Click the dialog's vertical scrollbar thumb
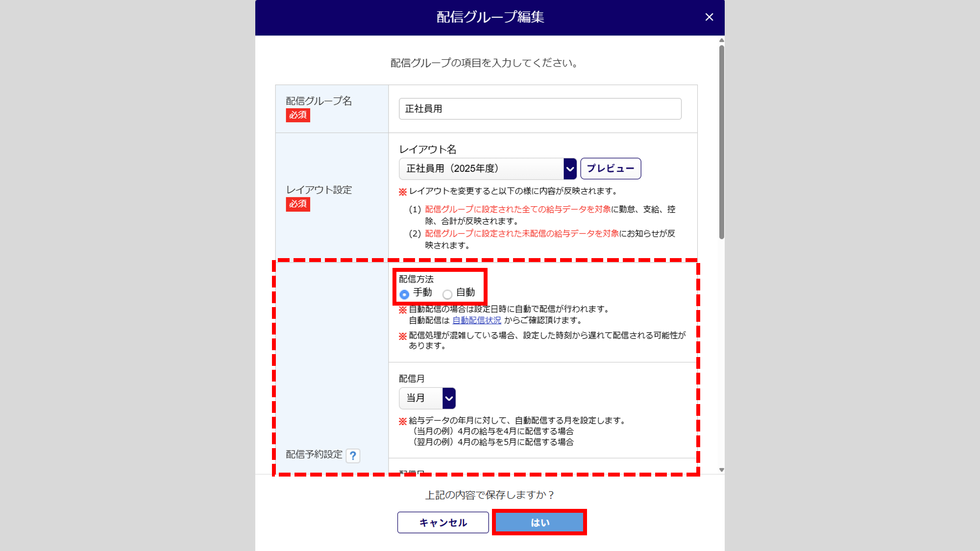Image resolution: width=980 pixels, height=551 pixels. (x=721, y=142)
